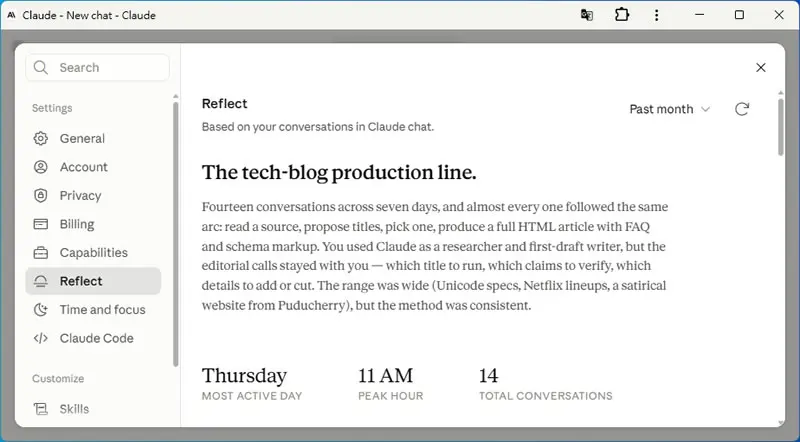The width and height of the screenshot is (800, 442).
Task: Expand the Past month dropdown
Action: 669,109
